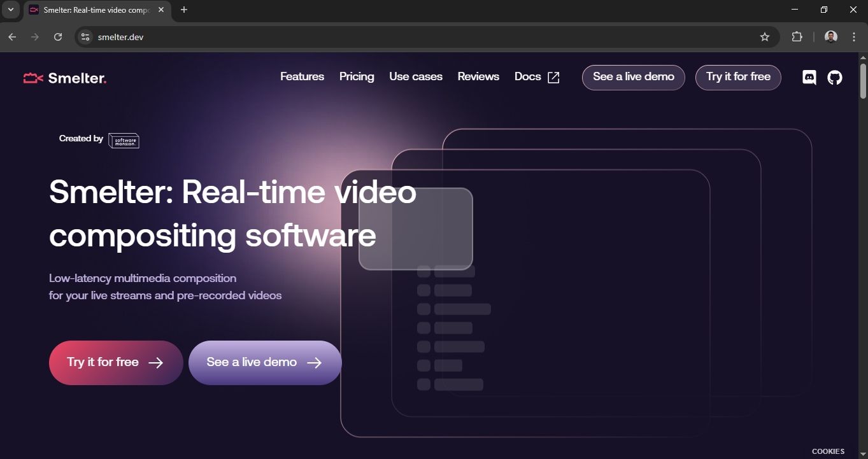Open the Discord icon link
This screenshot has height=459, width=868.
(809, 78)
